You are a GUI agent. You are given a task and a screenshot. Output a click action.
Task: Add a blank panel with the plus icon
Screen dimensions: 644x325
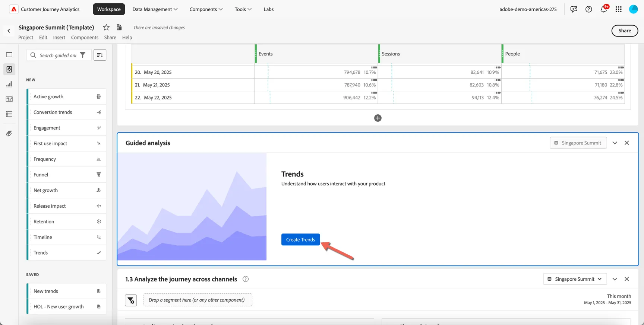378,118
